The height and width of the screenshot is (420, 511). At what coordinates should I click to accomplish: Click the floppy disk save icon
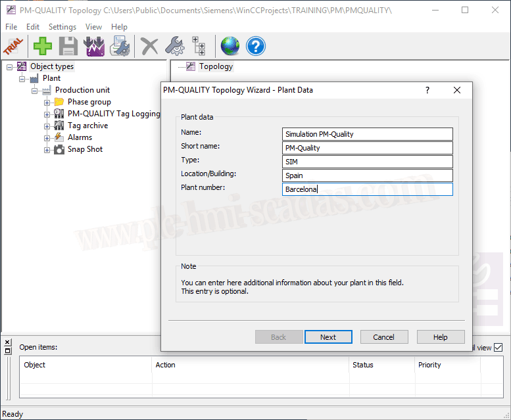[x=68, y=46]
